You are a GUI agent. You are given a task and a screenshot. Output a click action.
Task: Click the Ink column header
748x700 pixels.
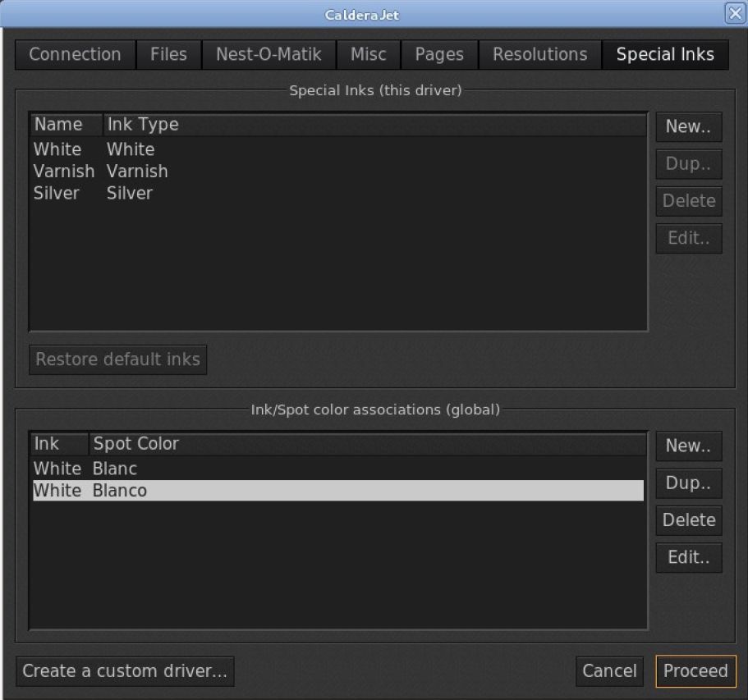(x=59, y=444)
